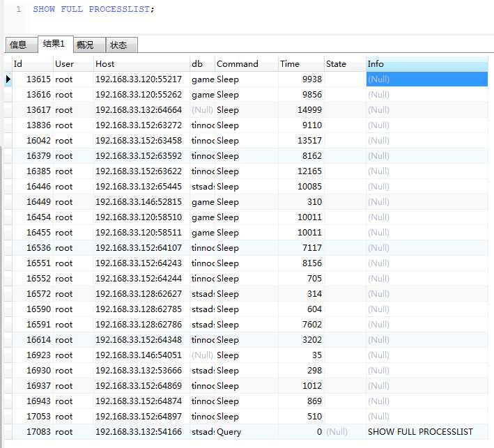The height and width of the screenshot is (448, 494).
Task: Select Id cell 13616
Action: [33, 95]
